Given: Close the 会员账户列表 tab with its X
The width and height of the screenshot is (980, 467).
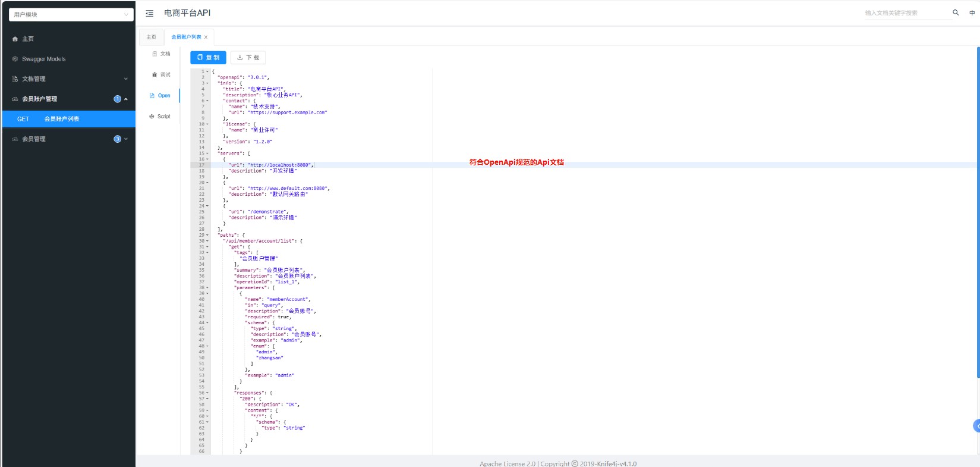Looking at the screenshot, I should [206, 37].
